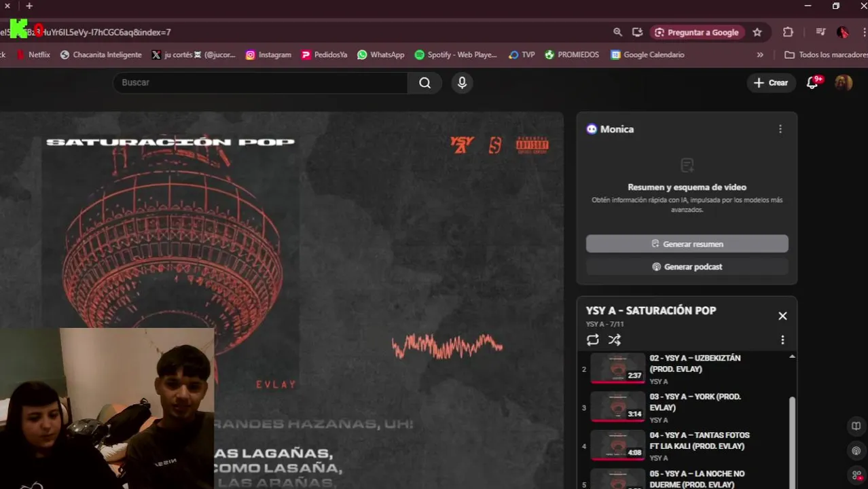The image size is (868, 489).
Task: Open the Instagram bookmark
Action: tap(268, 55)
